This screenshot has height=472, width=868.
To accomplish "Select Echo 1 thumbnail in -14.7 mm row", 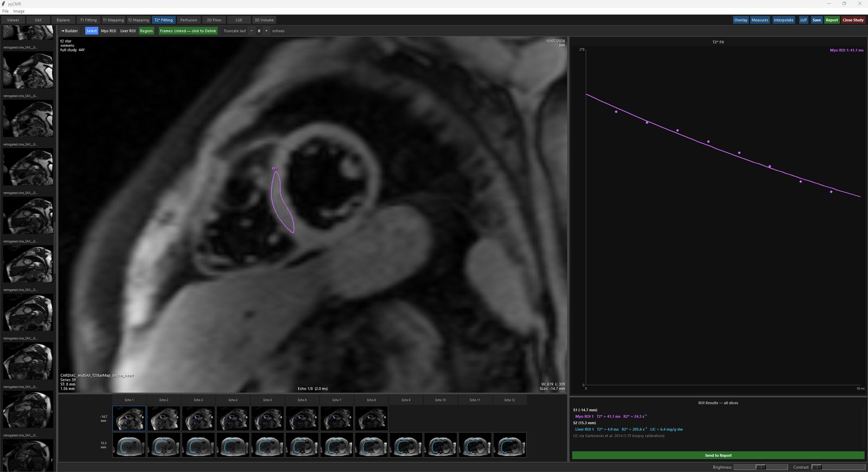I will click(x=129, y=418).
